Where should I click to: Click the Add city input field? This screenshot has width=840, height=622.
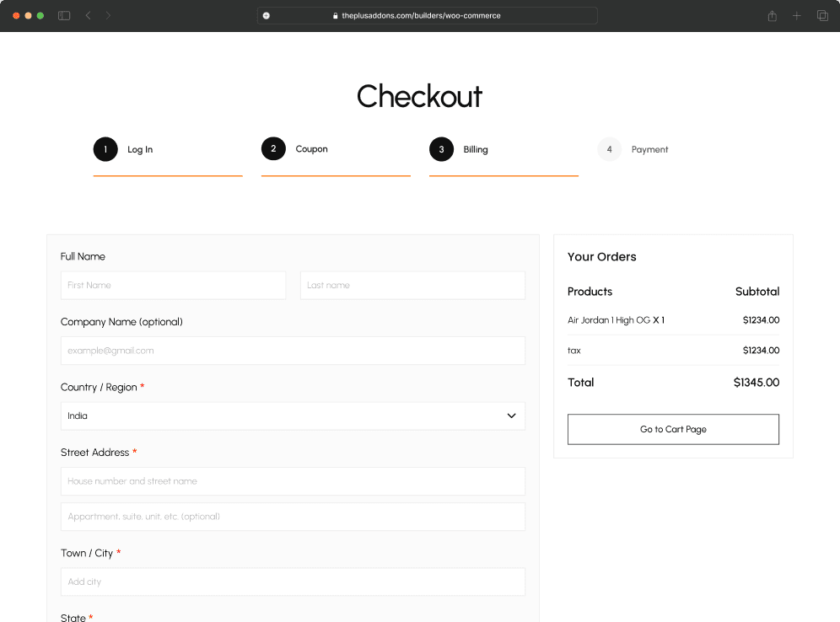point(293,582)
